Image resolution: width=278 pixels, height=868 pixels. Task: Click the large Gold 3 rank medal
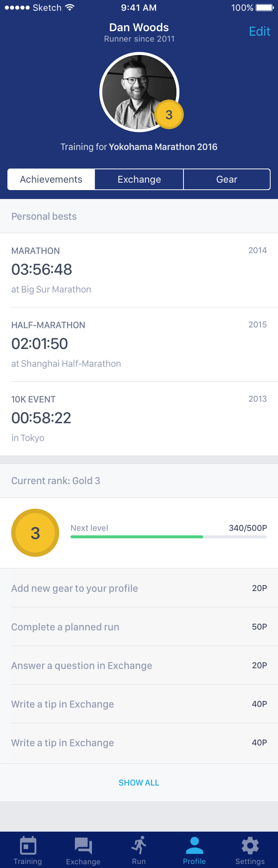point(35,533)
